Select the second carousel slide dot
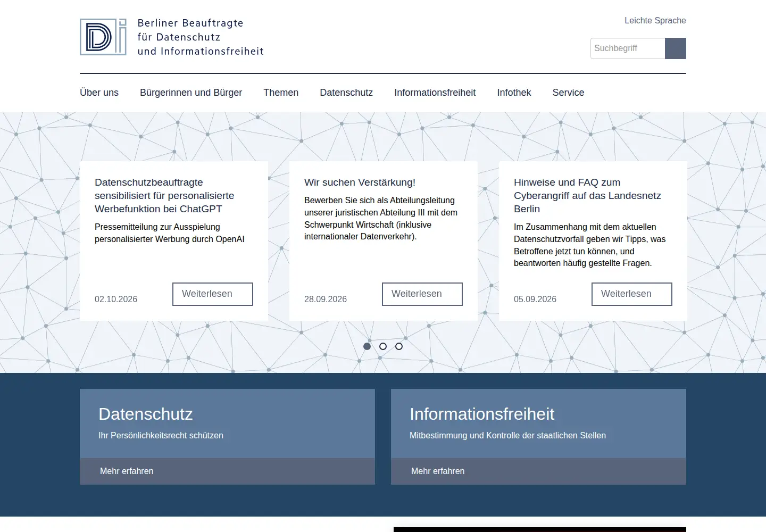This screenshot has width=766, height=532. click(x=383, y=346)
